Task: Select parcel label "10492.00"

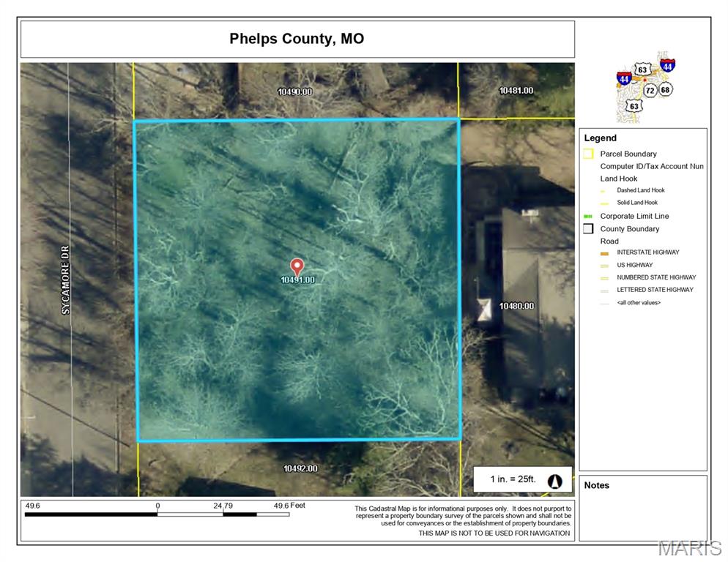Action: click(x=300, y=469)
